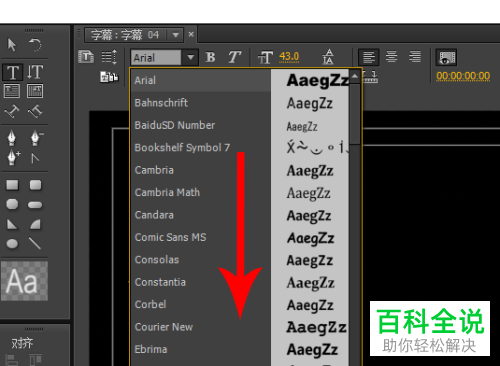This screenshot has width=500, height=366.
Task: Pick the Courier New font entry
Action: click(x=201, y=327)
